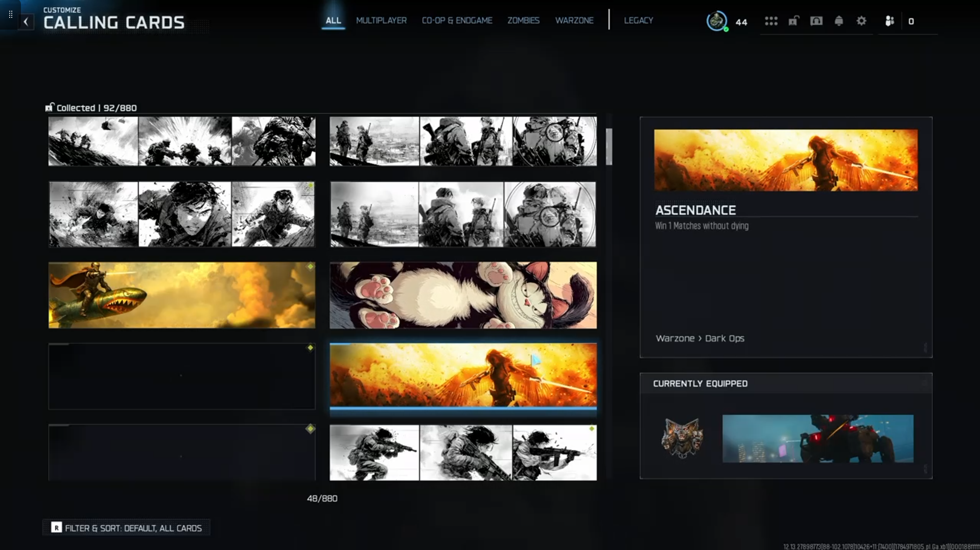Open the headset voice chat panel
The image size is (980, 550).
pyautogui.click(x=816, y=21)
